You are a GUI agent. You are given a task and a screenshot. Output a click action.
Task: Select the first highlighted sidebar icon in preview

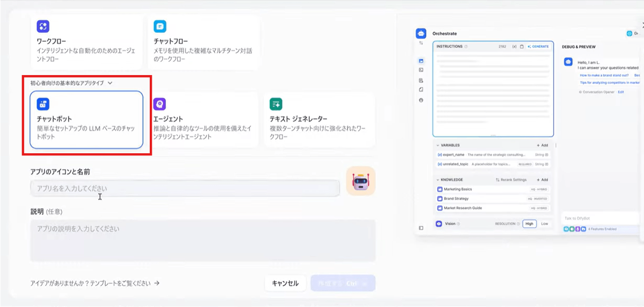pos(421,61)
